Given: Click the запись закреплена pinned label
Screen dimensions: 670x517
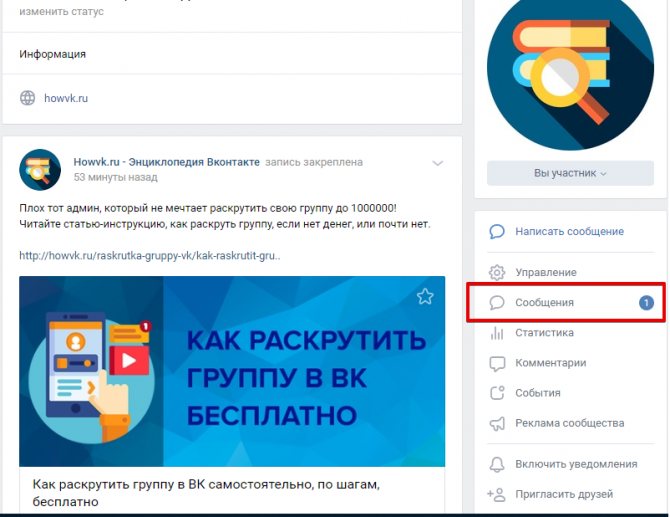Looking at the screenshot, I should [314, 162].
